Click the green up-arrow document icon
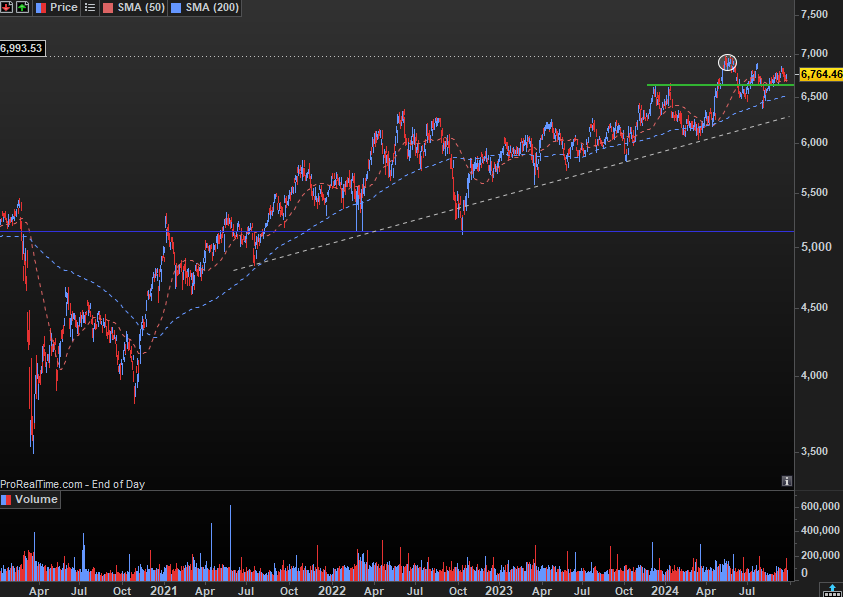 click(22, 8)
